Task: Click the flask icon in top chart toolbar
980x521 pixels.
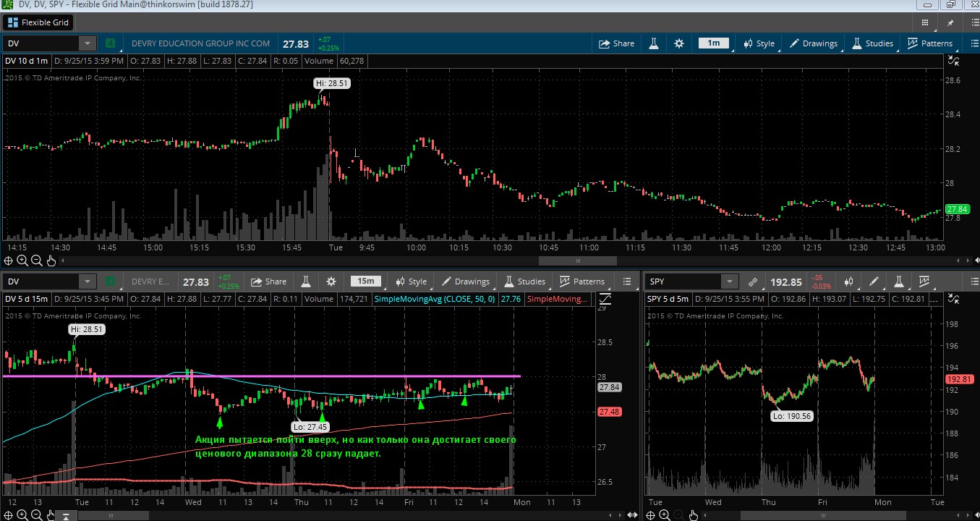Action: pos(654,43)
